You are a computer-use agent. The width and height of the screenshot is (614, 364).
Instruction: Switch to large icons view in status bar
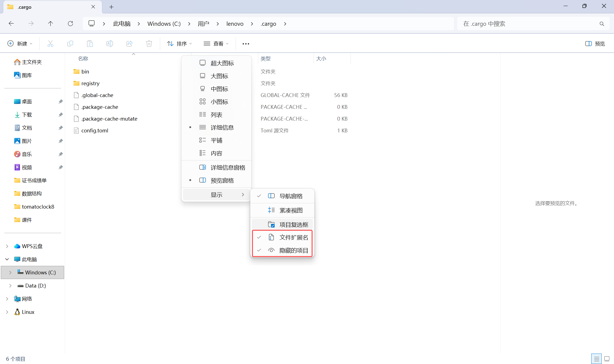point(607,359)
